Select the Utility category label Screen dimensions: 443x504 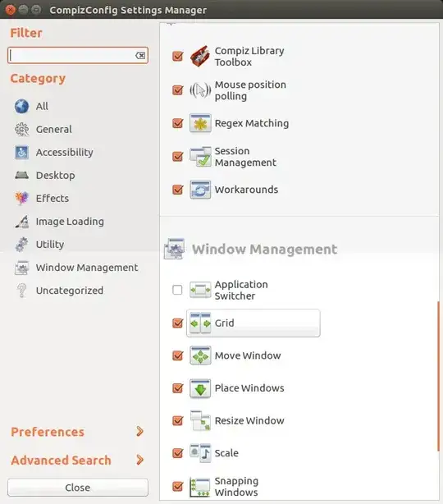coord(50,245)
